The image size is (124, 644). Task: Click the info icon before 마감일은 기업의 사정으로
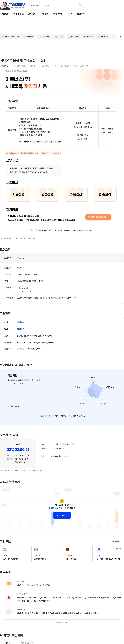tap(2, 471)
